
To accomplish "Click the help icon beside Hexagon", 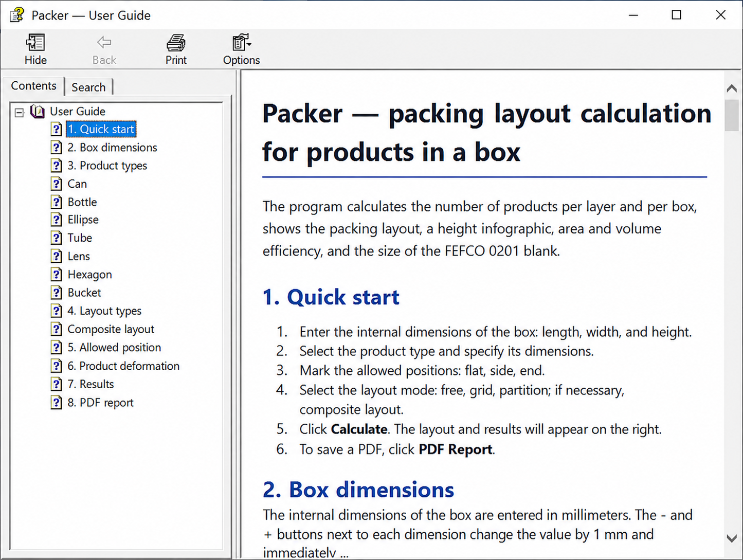I will [x=57, y=275].
